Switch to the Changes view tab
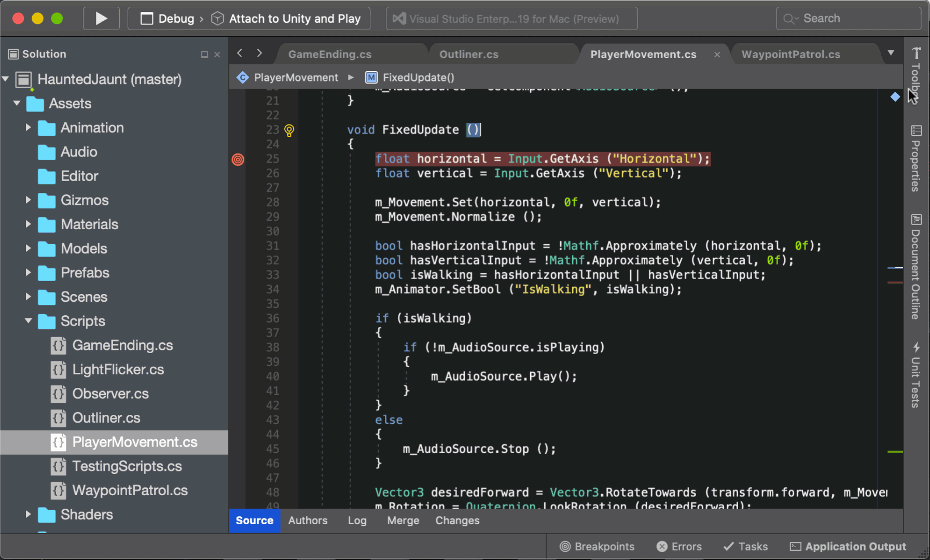The height and width of the screenshot is (560, 930). pyautogui.click(x=457, y=521)
